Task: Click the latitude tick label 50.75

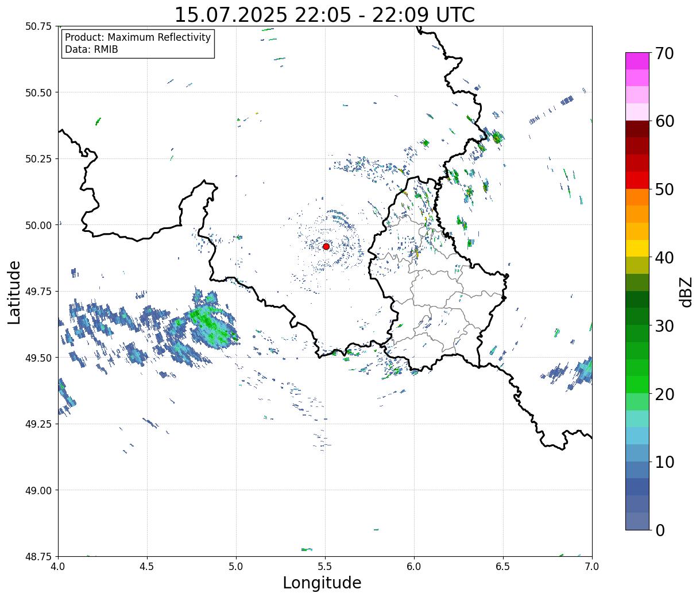Action: coord(39,26)
